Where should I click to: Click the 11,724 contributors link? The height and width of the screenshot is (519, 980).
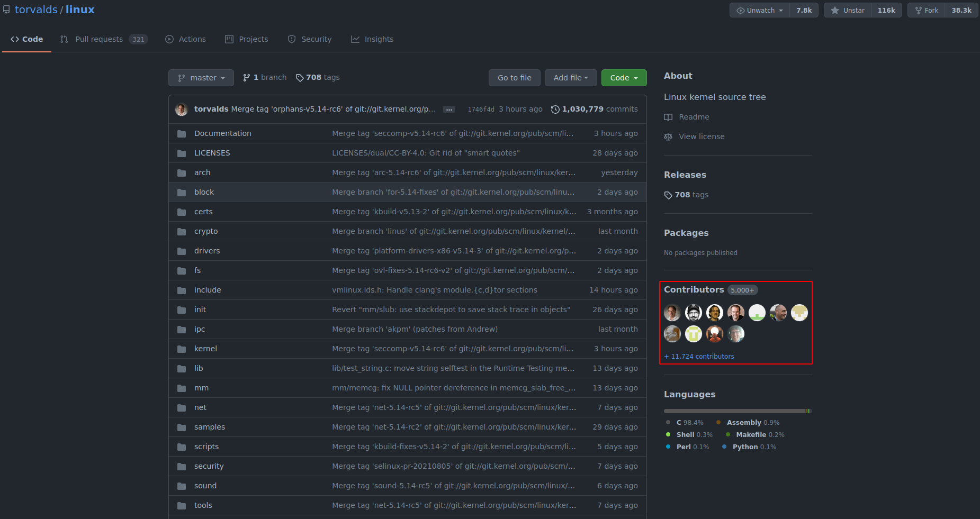(699, 357)
